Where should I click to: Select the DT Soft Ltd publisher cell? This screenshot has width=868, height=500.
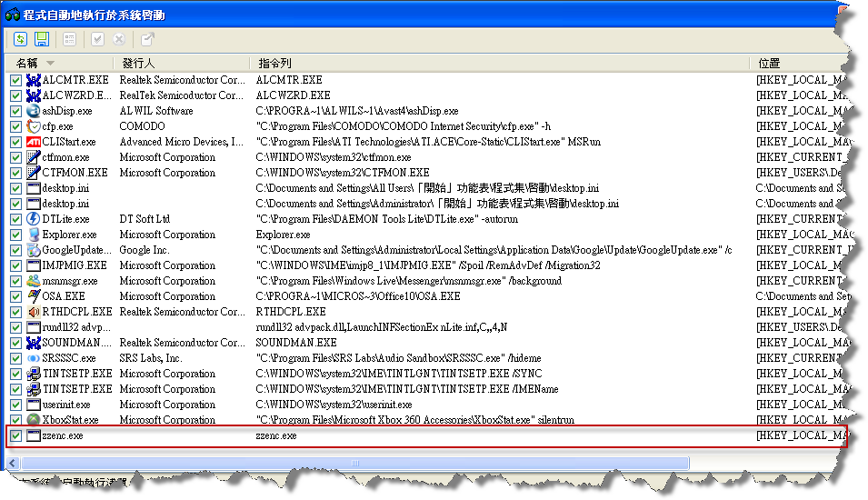(x=145, y=219)
